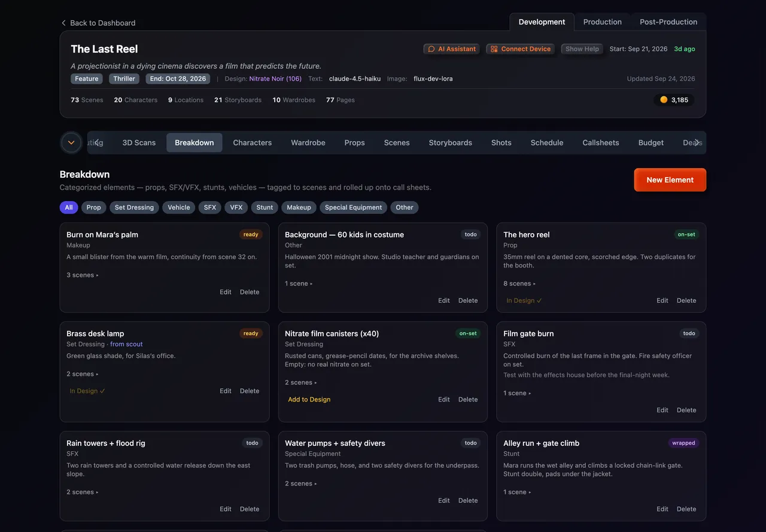Image resolution: width=766 pixels, height=532 pixels.
Task: Open the AI Assistant chat icon
Action: [431, 49]
